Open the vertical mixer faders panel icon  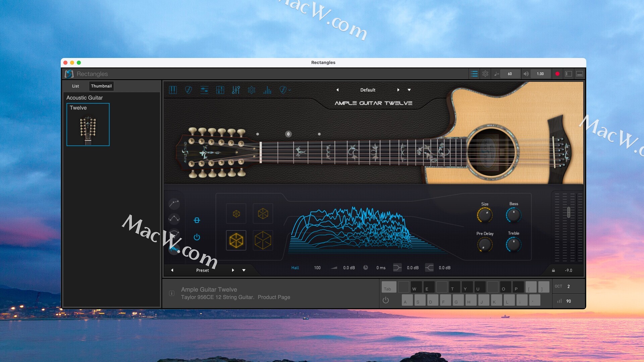click(x=236, y=90)
